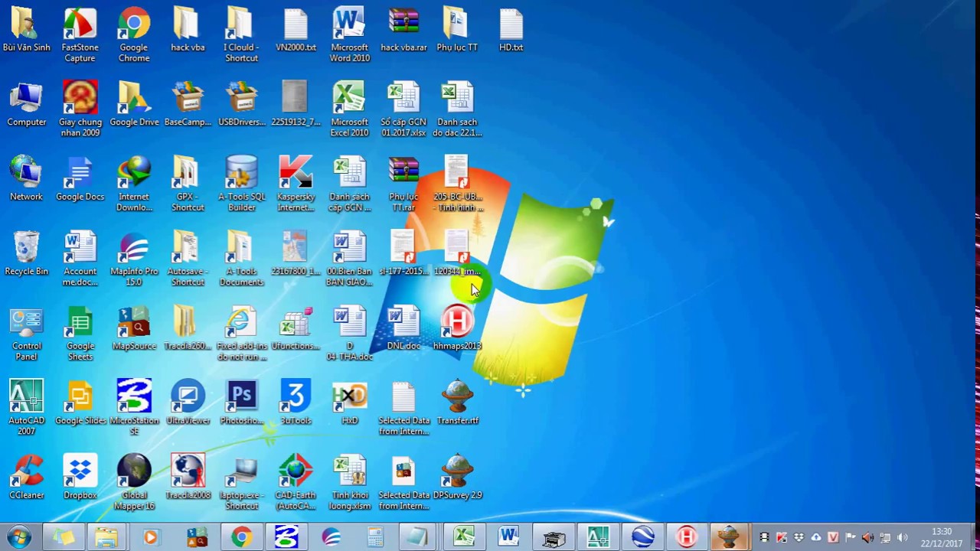The width and height of the screenshot is (980, 551).
Task: Open MicroStation from the taskbar
Action: (286, 537)
